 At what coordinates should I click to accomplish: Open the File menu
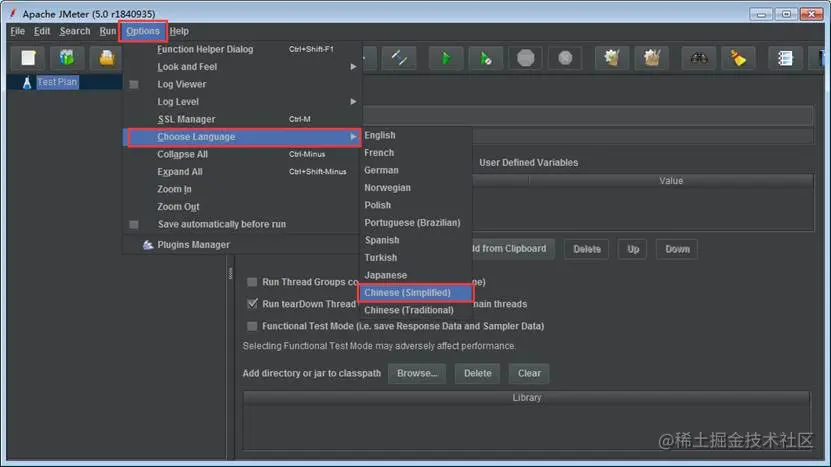coord(17,31)
